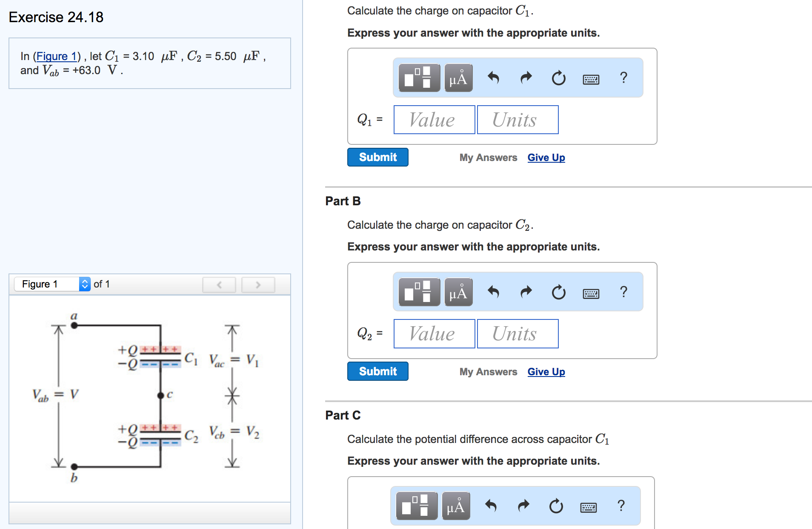Open the on-screen keyboard for Part A
The width and height of the screenshot is (812, 529).
click(x=591, y=79)
